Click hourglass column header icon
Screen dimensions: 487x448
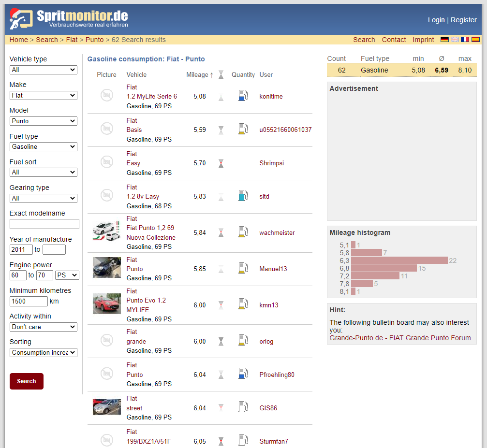221,74
